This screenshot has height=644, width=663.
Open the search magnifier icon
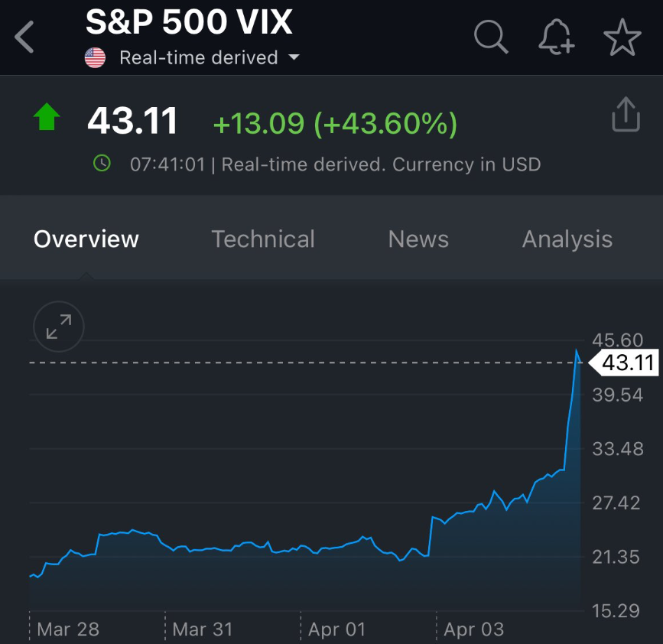[490, 36]
